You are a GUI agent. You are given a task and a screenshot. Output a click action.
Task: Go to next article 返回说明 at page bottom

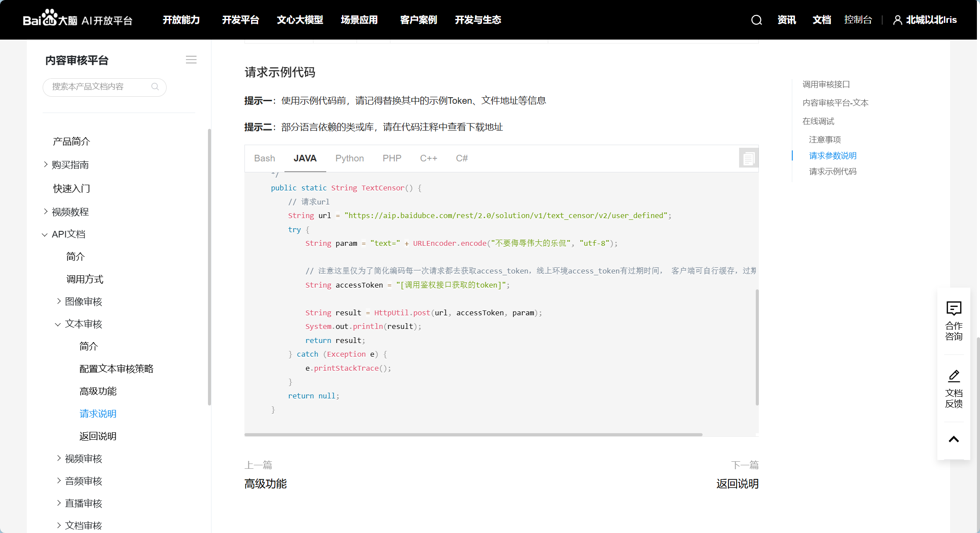(x=737, y=484)
